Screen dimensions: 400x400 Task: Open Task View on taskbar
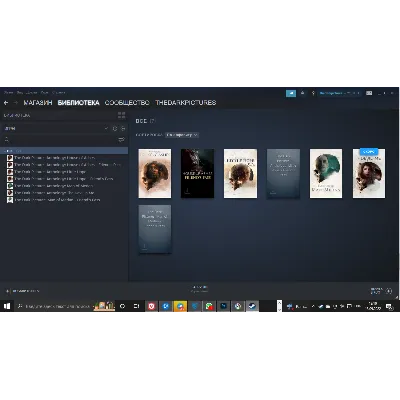(137, 306)
